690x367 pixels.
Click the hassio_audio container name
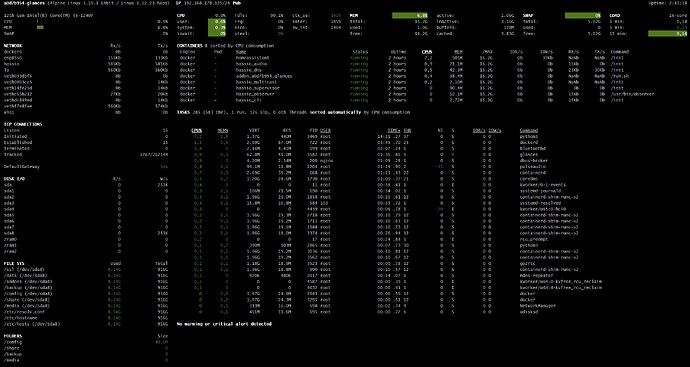[251, 64]
